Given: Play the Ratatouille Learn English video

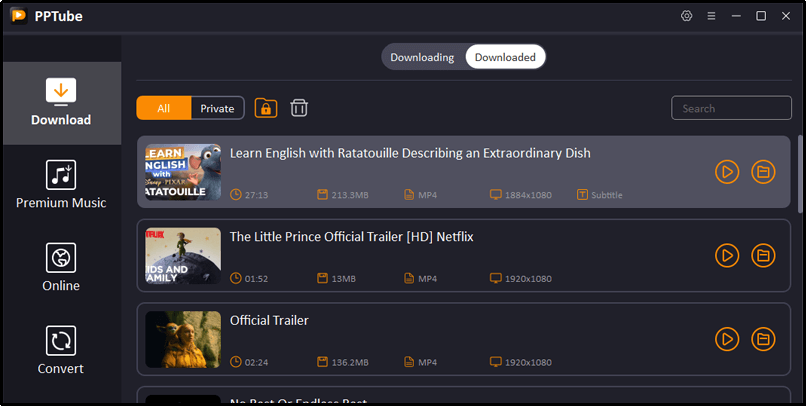Looking at the screenshot, I should click(727, 172).
